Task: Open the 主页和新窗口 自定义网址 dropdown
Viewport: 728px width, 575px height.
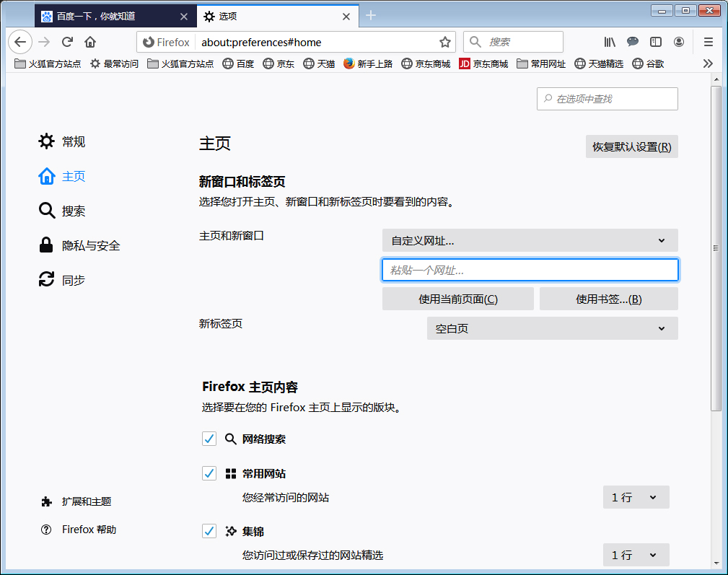Action: pyautogui.click(x=530, y=240)
